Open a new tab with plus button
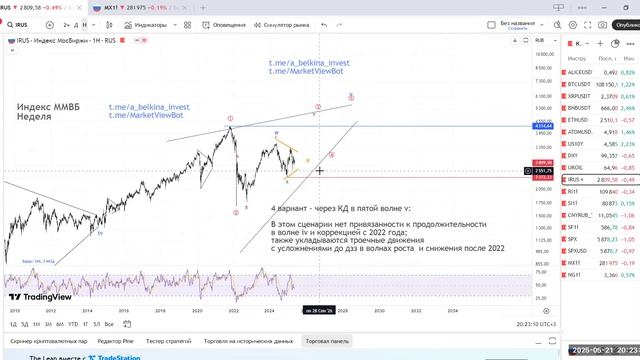The image size is (640, 360). 203,8
